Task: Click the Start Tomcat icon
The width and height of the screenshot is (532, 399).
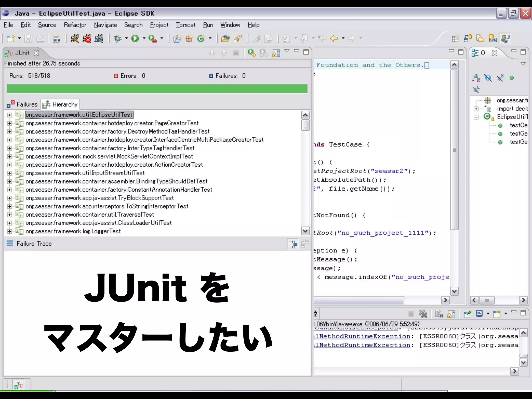Action: point(75,38)
